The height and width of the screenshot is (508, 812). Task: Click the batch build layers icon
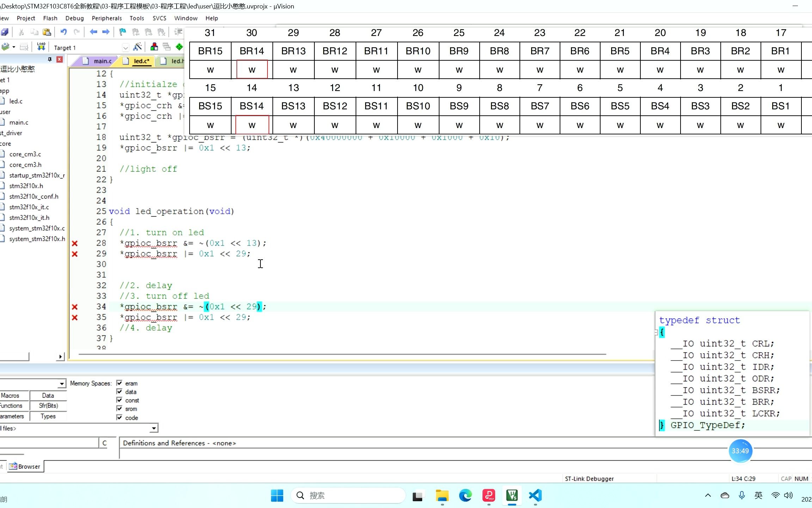point(5,47)
